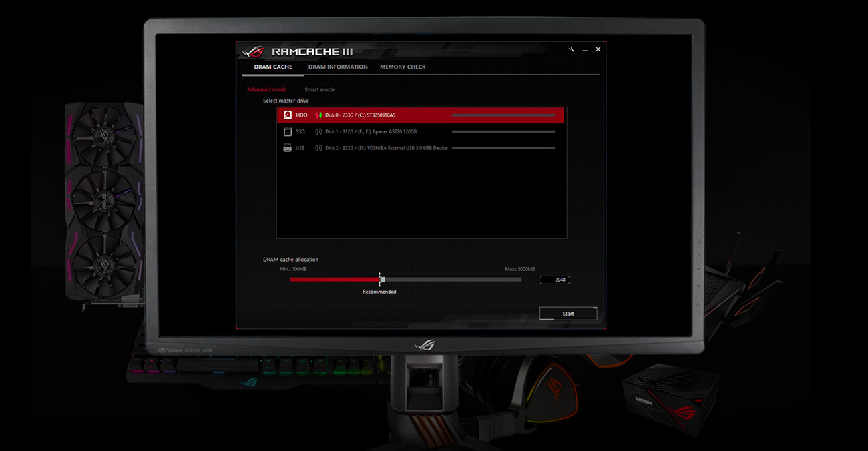Click the USB drive type icon

288,148
